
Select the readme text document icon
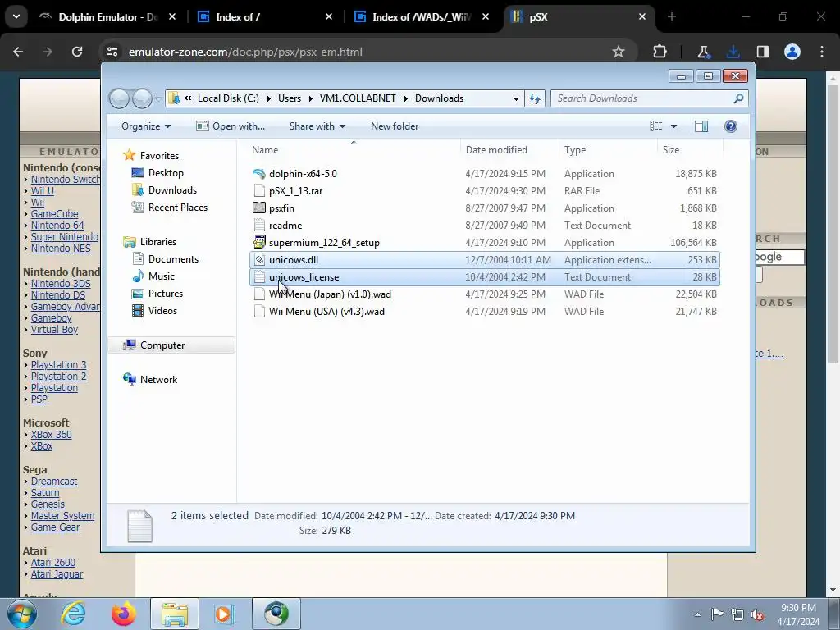point(259,225)
